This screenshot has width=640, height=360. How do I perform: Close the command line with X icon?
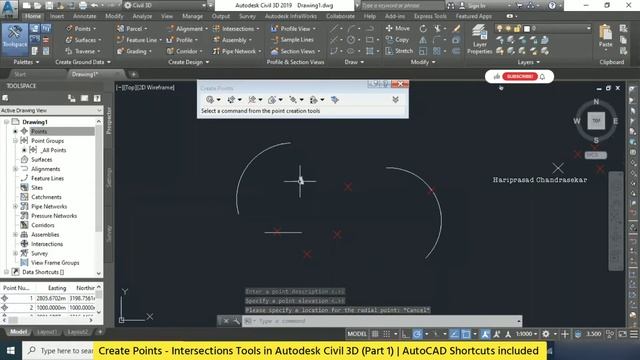click(226, 321)
